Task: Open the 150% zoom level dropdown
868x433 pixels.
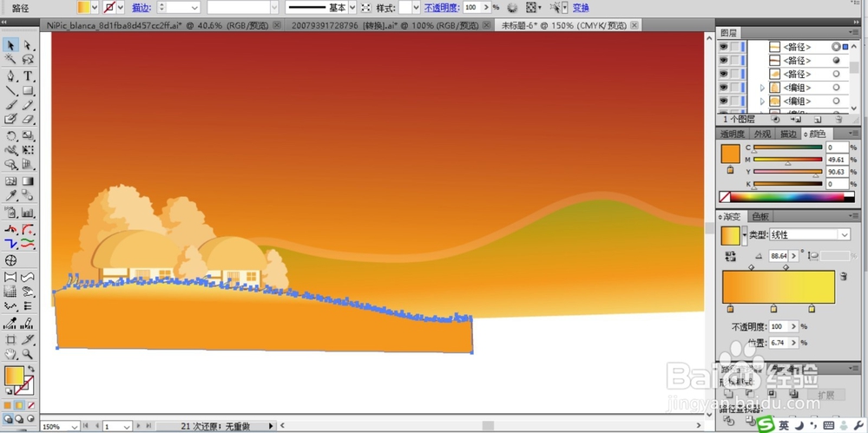Action: click(x=61, y=426)
